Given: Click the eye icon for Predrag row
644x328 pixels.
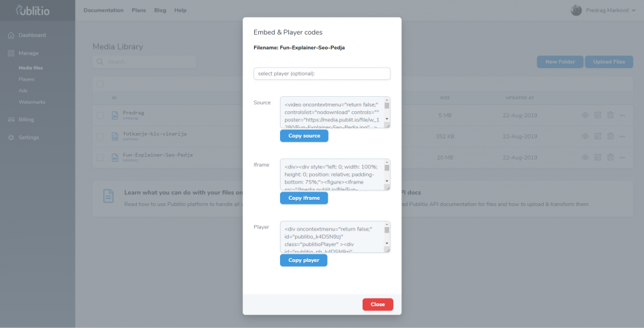Looking at the screenshot, I should [585, 115].
